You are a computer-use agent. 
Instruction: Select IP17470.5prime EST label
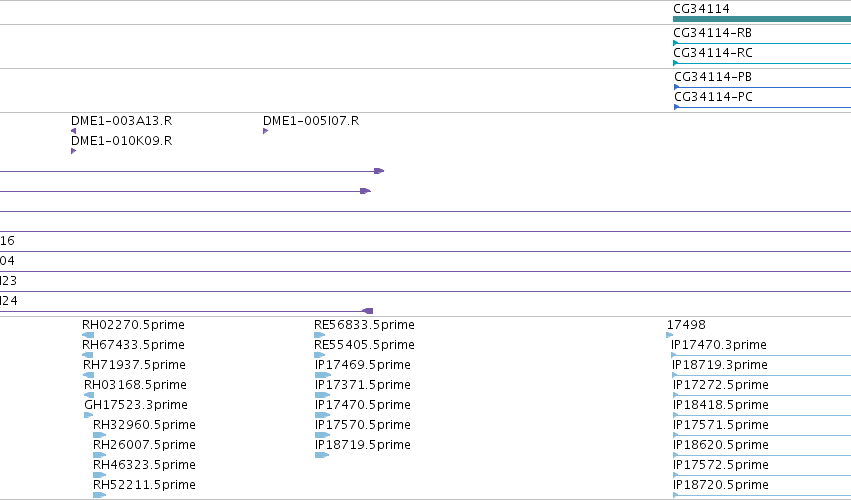(x=363, y=406)
